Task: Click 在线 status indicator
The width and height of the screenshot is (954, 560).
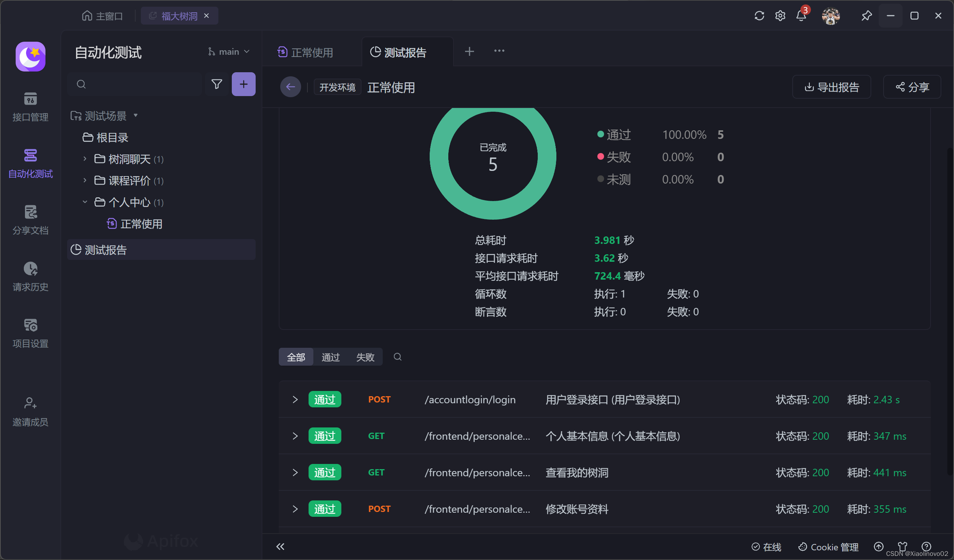Action: point(766,547)
